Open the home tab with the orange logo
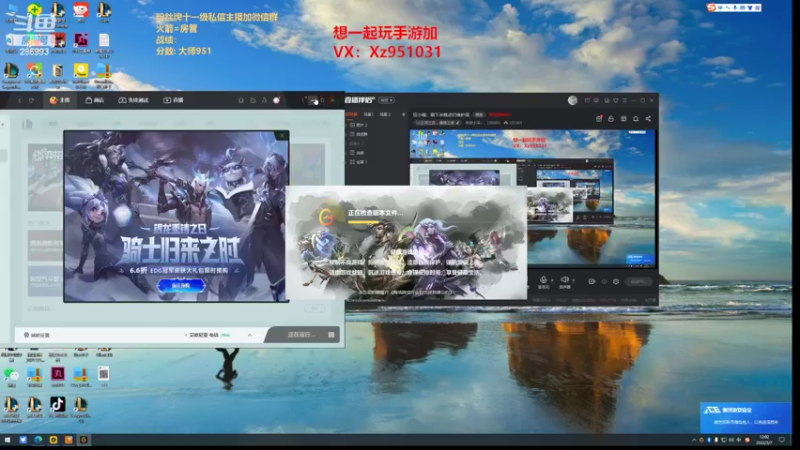Screen dimensions: 800x450 click(60, 100)
